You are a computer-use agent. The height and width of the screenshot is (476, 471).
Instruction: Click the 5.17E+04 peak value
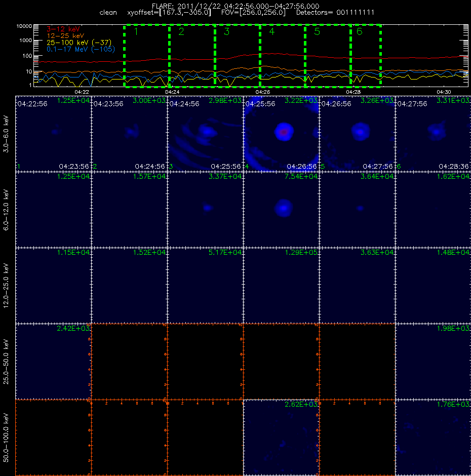(225, 252)
